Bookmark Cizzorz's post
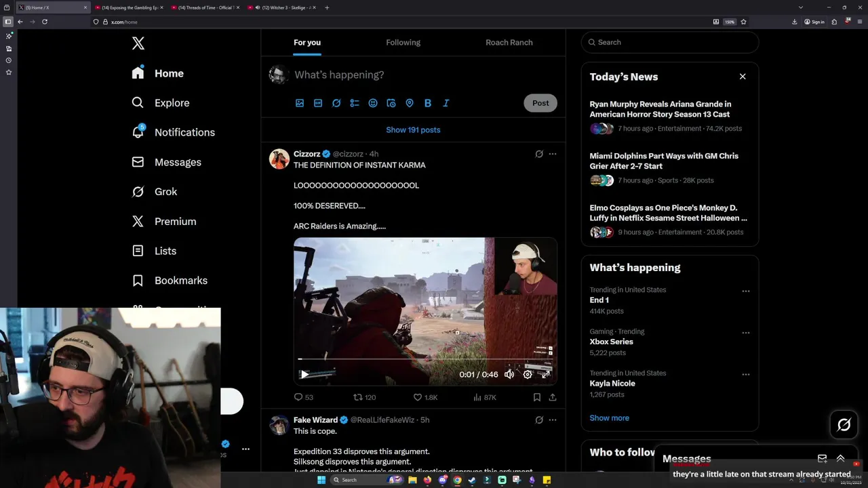 tap(536, 397)
